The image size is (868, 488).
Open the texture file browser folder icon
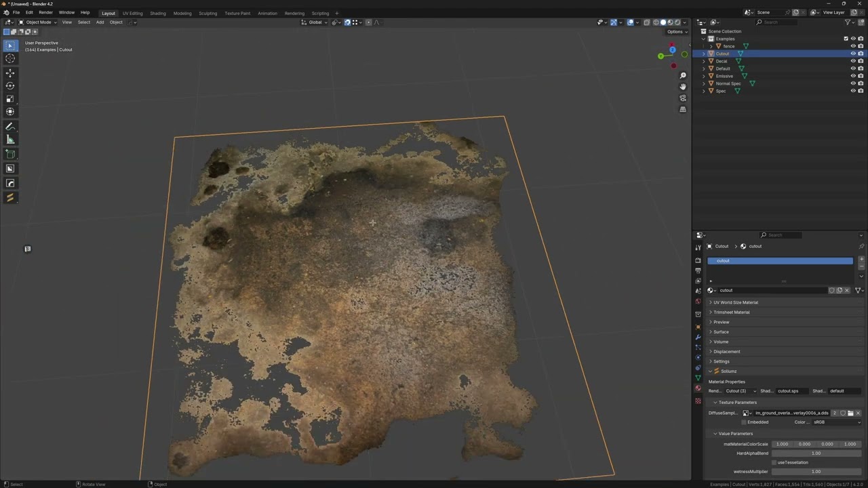click(850, 413)
